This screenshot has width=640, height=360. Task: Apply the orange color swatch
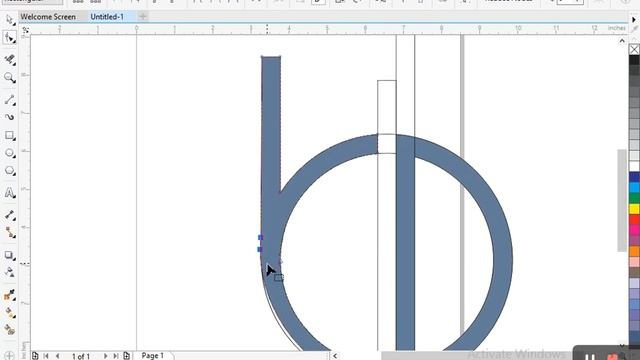634,251
